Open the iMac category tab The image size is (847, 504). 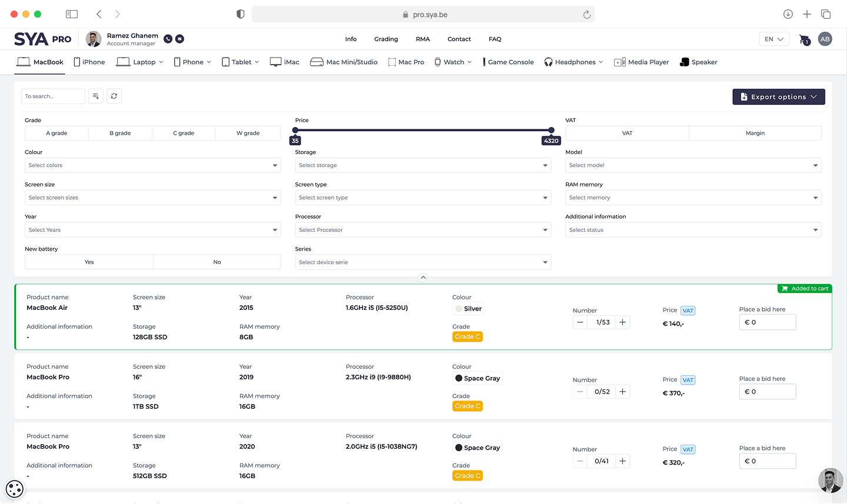click(x=285, y=62)
